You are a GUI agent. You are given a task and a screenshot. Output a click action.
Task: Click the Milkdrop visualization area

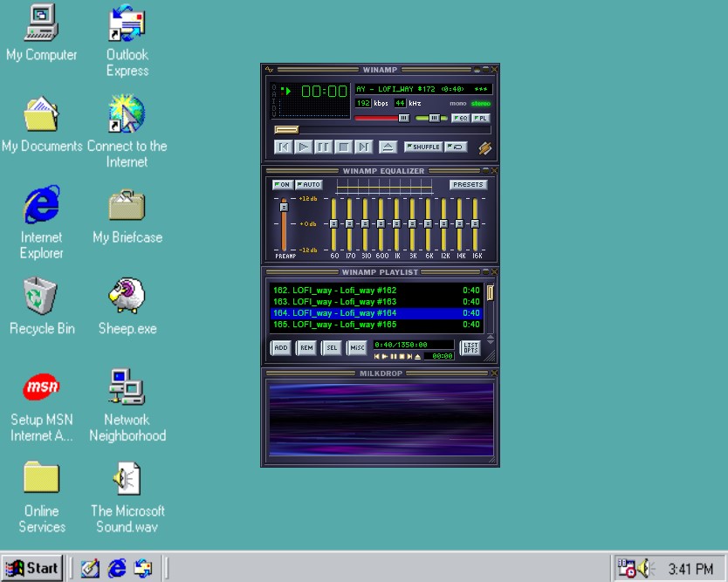[381, 420]
